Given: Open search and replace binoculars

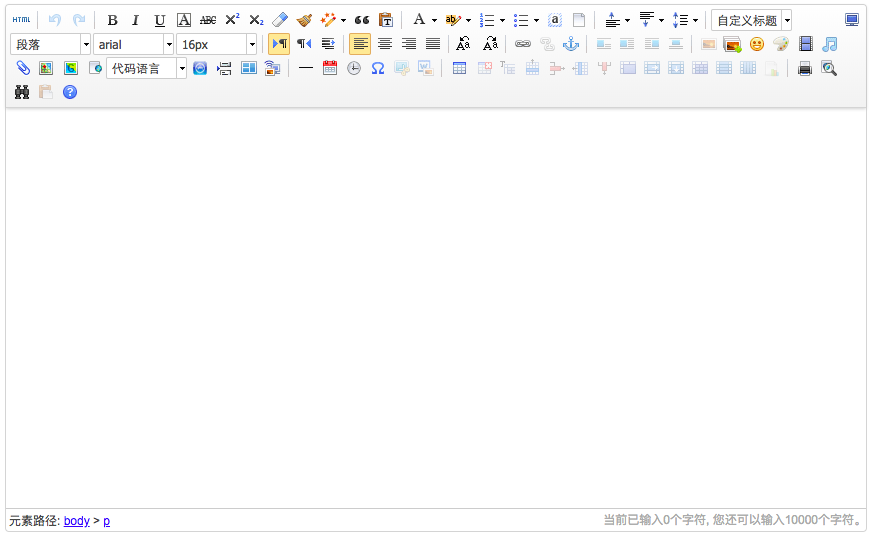Looking at the screenshot, I should coord(22,92).
